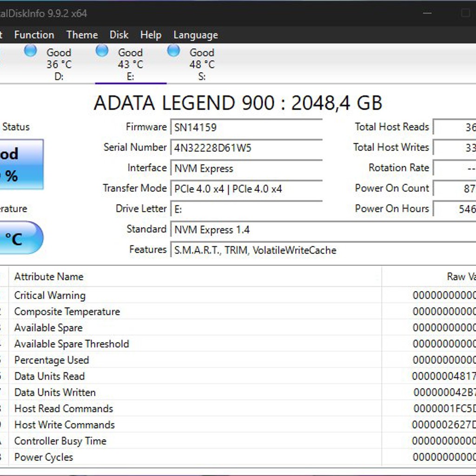Select the Percentage Used attribute row
476x476 pixels.
pyautogui.click(x=238, y=360)
